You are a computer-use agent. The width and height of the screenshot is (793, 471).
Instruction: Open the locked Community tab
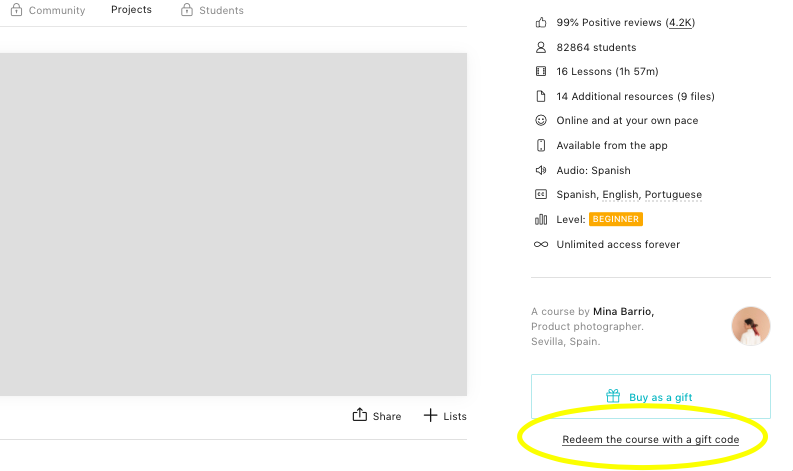coord(48,10)
